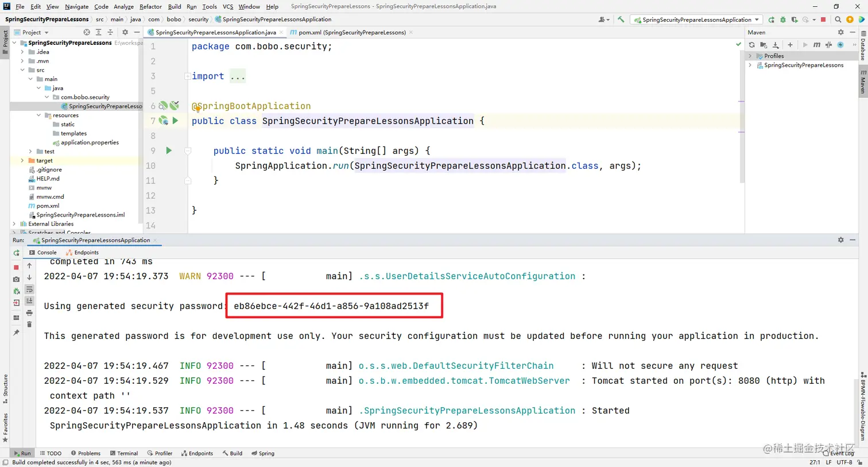This screenshot has height=467, width=868.
Task: Click UTF-8 encoding in status bar
Action: point(844,462)
